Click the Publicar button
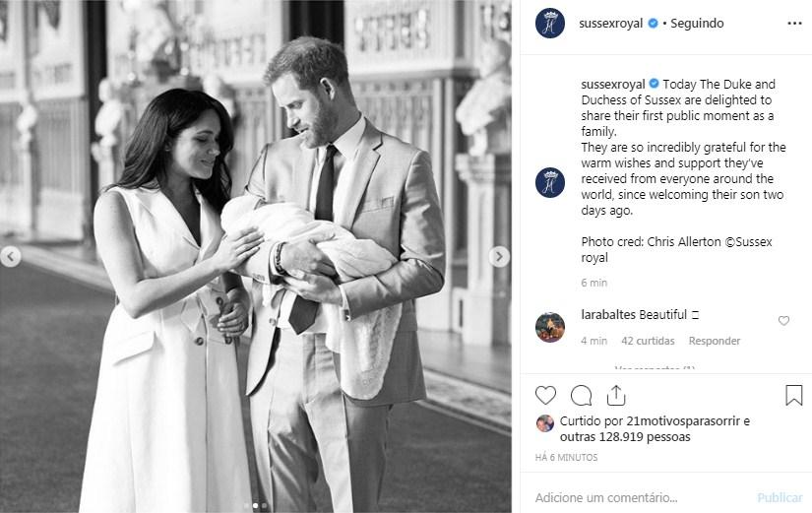 pos(780,497)
